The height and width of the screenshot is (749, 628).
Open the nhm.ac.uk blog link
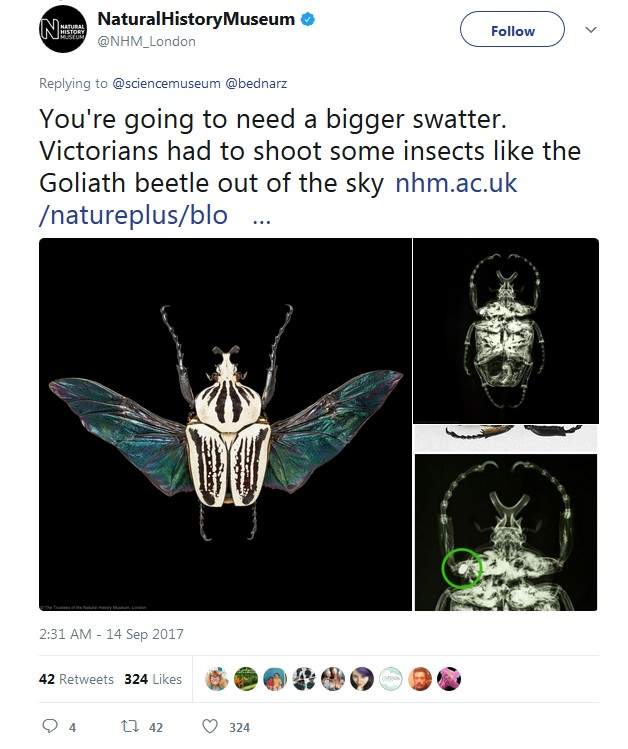tap(456, 184)
